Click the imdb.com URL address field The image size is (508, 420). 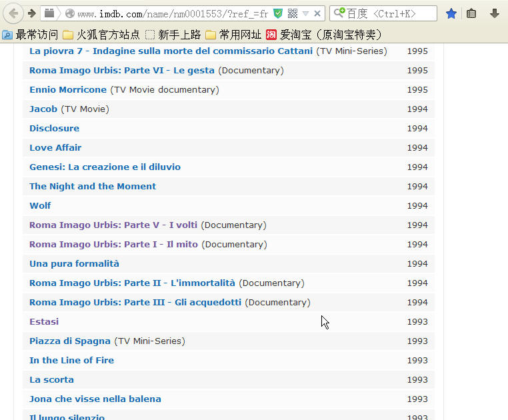coord(173,13)
